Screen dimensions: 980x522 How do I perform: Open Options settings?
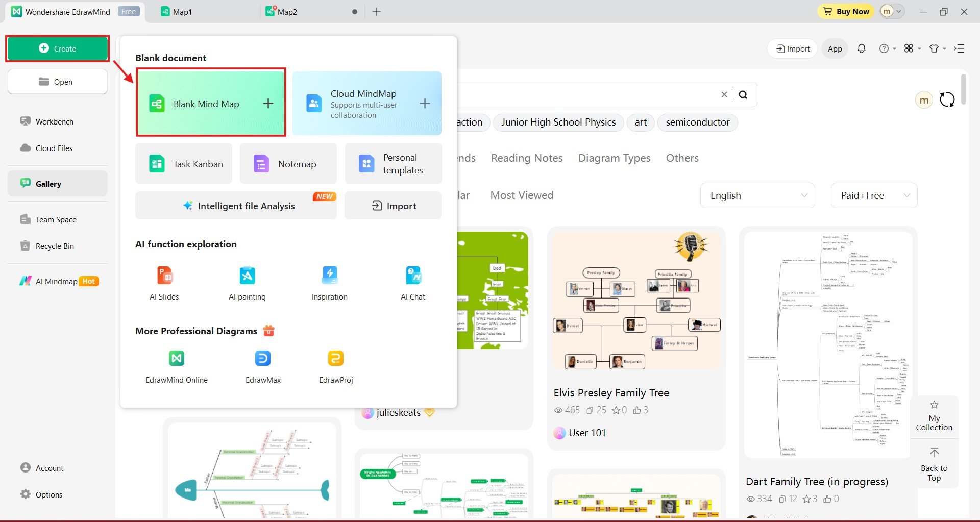pos(48,494)
